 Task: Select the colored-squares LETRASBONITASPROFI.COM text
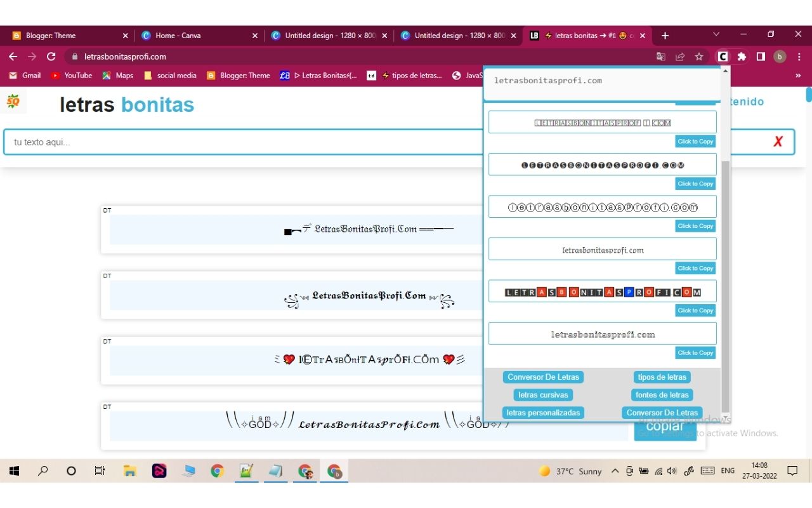[603, 292]
